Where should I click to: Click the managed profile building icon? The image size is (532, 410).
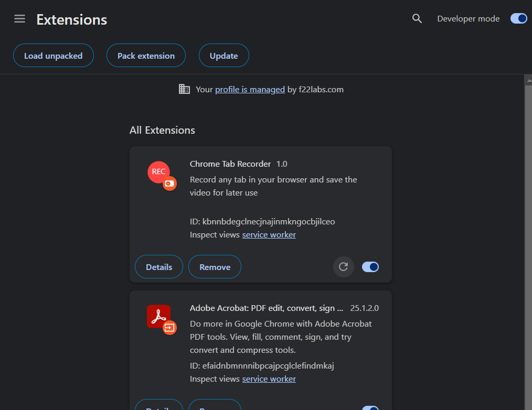coord(184,89)
